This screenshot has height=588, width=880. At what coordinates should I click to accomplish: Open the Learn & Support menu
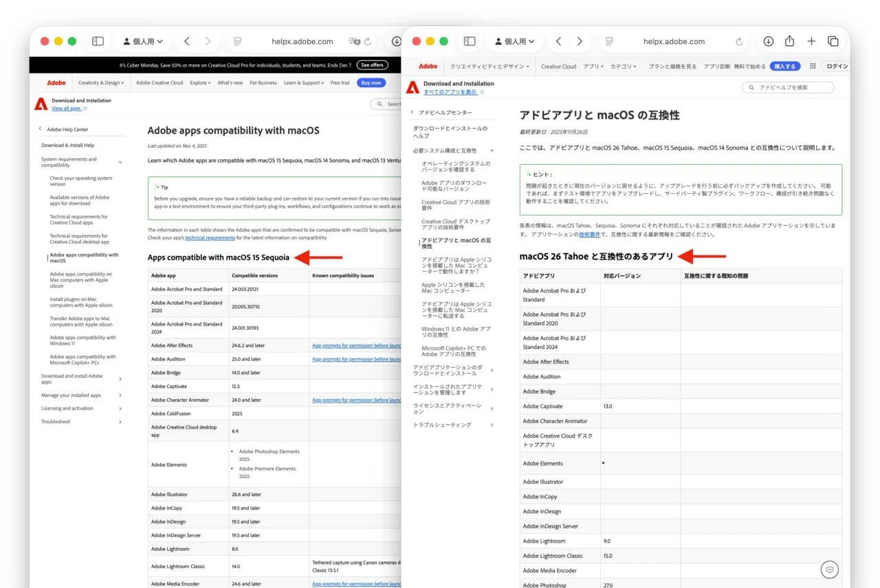tap(303, 82)
